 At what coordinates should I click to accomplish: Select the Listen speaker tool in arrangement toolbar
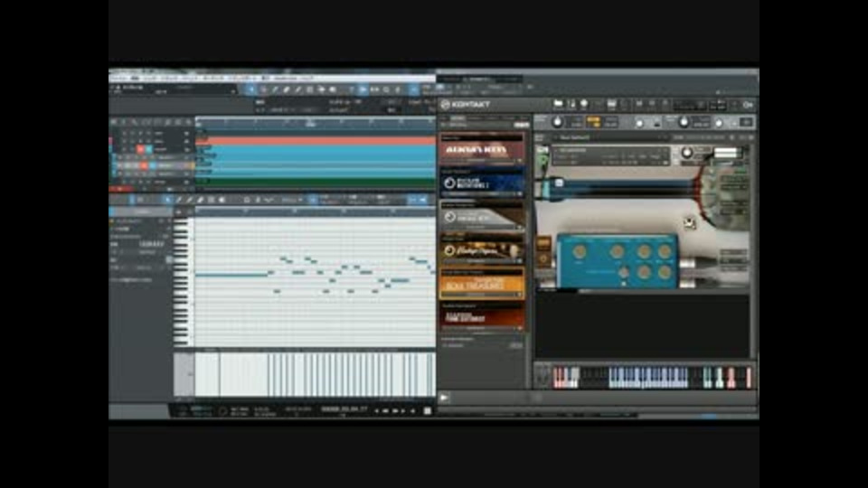(333, 89)
